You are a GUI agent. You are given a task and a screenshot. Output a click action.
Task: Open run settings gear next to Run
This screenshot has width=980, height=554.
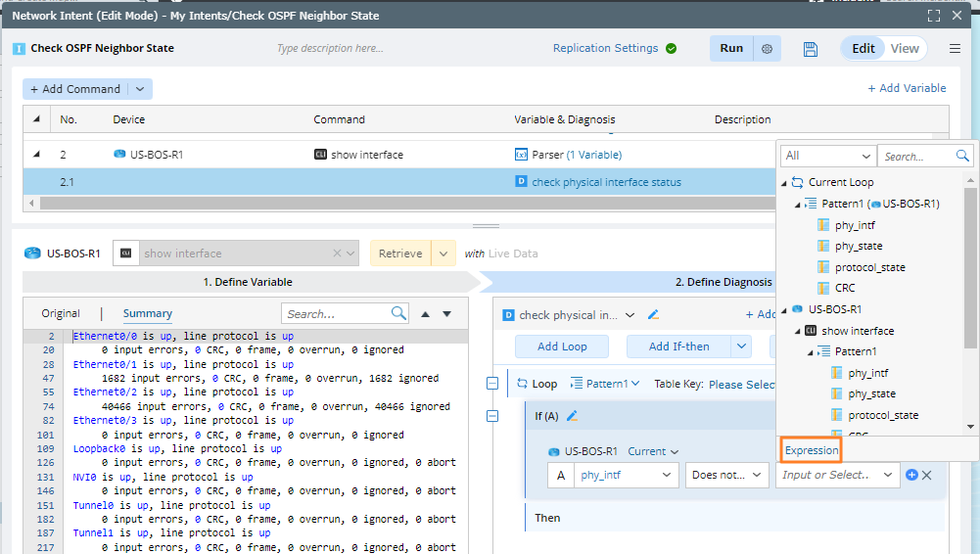click(768, 49)
